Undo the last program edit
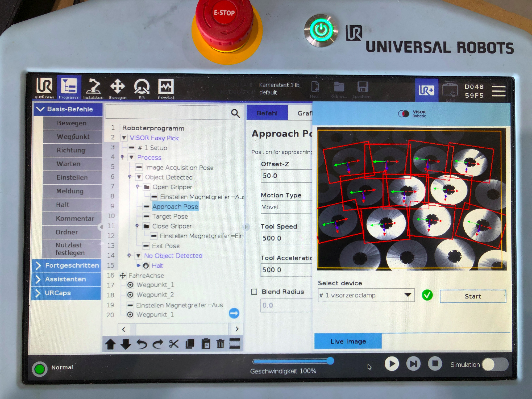532x399 pixels. coord(142,344)
